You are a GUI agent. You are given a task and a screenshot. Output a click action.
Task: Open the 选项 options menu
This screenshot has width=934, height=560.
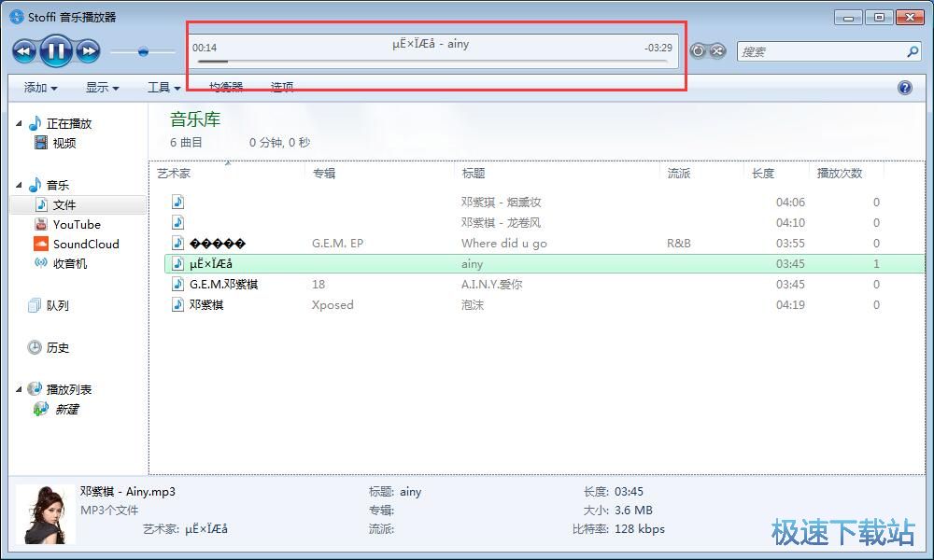[281, 87]
